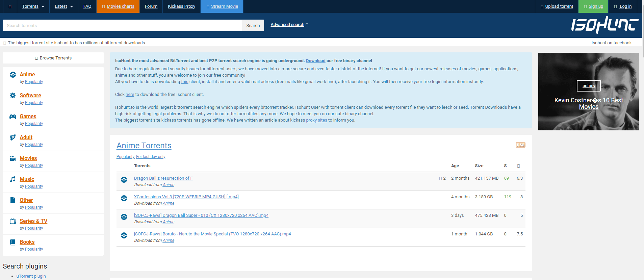Open the Anime Torrents heading link
The height and width of the screenshot is (280, 644).
click(x=144, y=146)
